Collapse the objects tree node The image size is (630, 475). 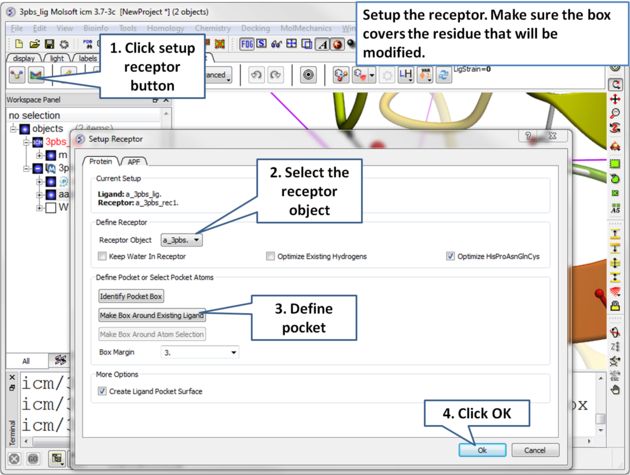point(14,129)
